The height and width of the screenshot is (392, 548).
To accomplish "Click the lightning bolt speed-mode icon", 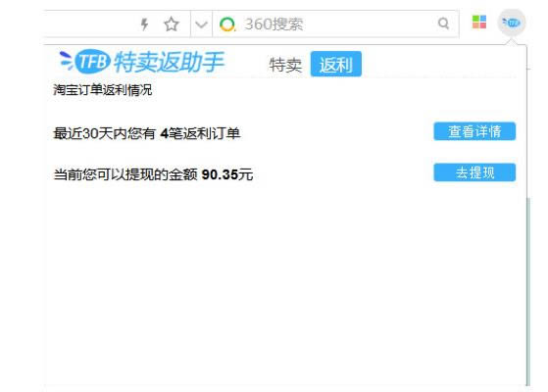I will [x=144, y=24].
